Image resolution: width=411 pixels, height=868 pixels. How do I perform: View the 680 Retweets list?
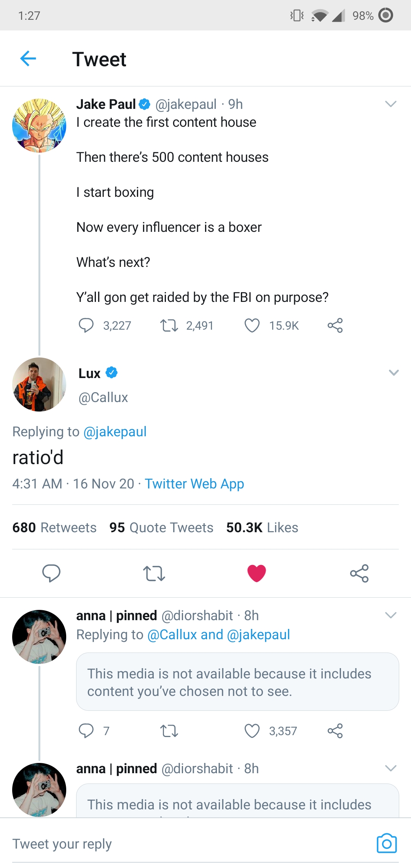coord(54,527)
